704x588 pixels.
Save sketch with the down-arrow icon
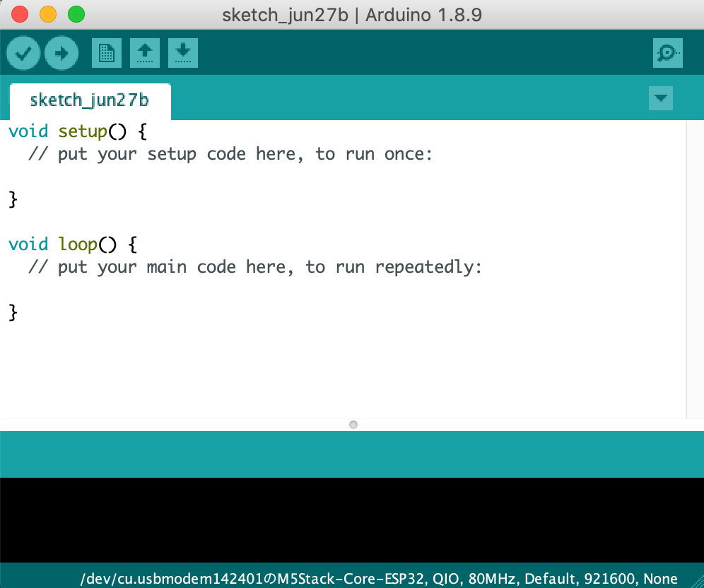click(183, 53)
